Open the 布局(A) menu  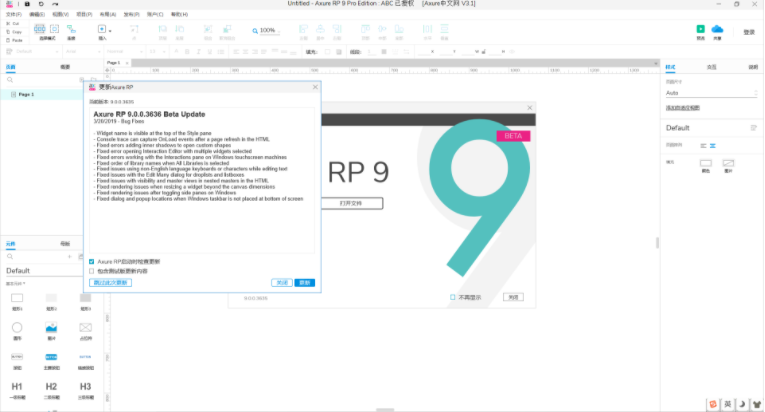[x=108, y=15]
